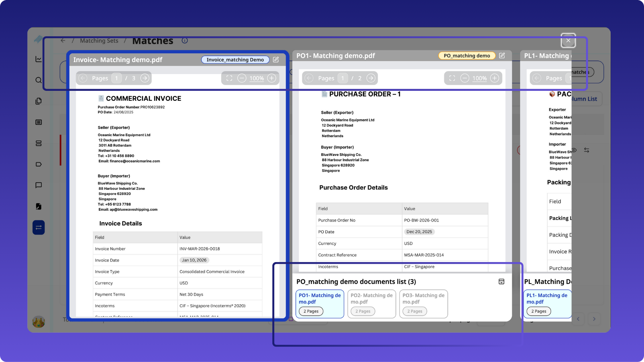Collapse the PO_matching demo documents list
Image resolution: width=644 pixels, height=362 pixels.
pos(501,282)
